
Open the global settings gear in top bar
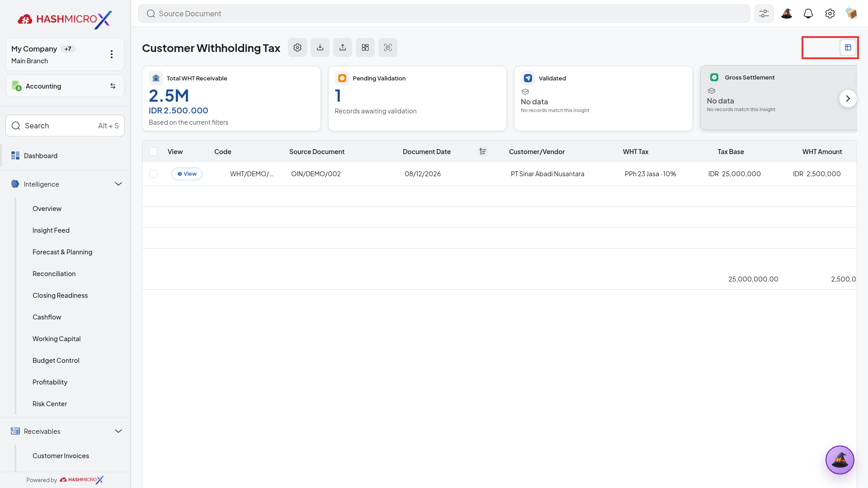pos(830,14)
